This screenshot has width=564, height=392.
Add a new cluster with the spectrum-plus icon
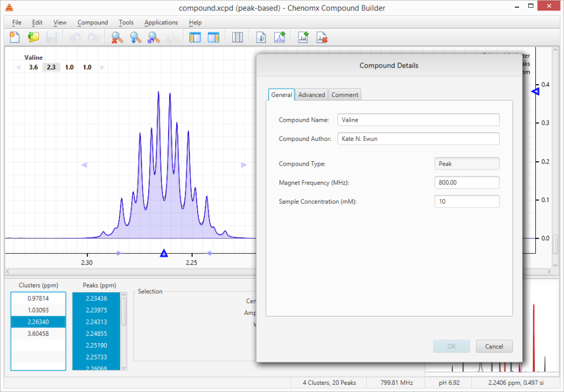pyautogui.click(x=280, y=37)
